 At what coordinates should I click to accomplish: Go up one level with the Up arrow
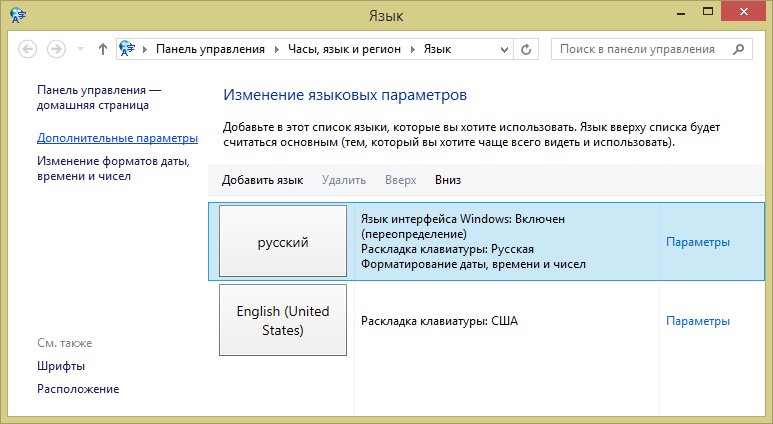pos(103,49)
